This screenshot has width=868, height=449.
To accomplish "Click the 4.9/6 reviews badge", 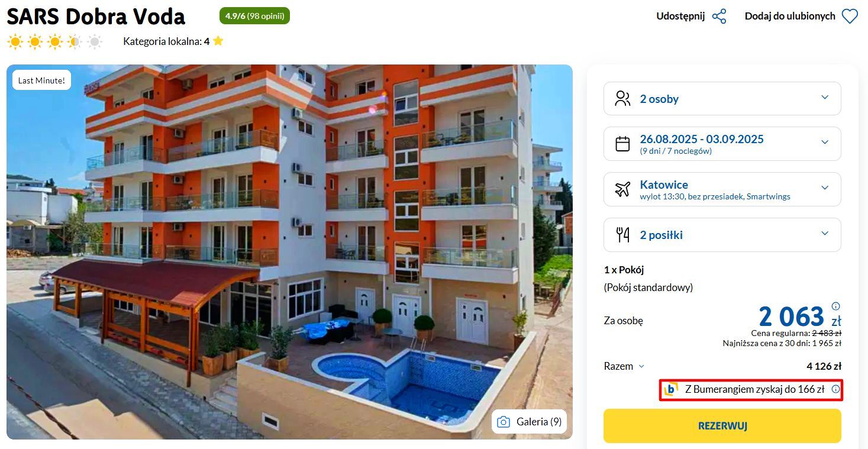I will coord(254,16).
